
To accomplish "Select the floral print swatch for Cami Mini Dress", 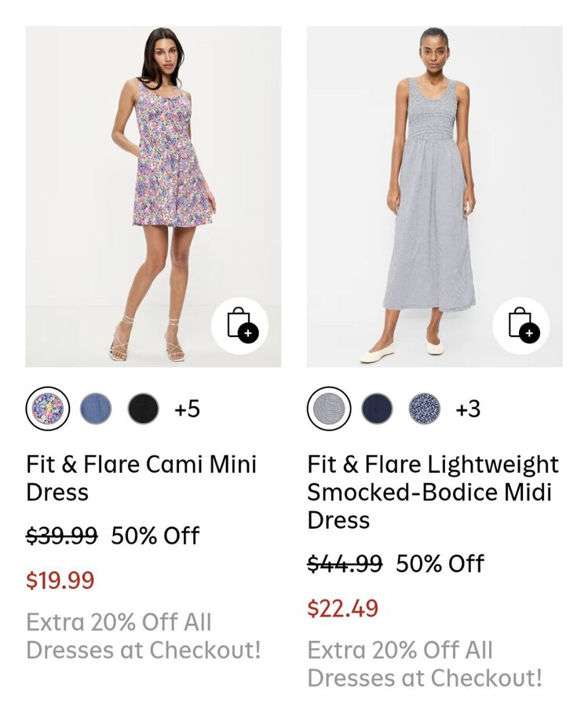I will [47, 408].
